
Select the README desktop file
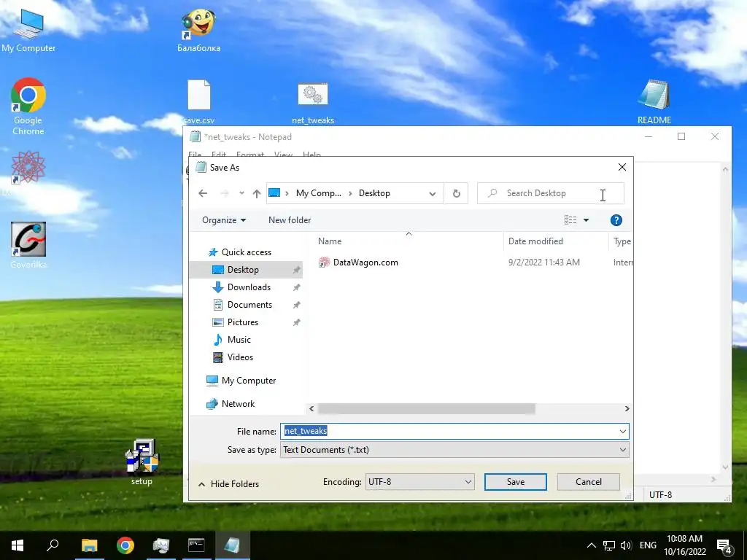[654, 102]
